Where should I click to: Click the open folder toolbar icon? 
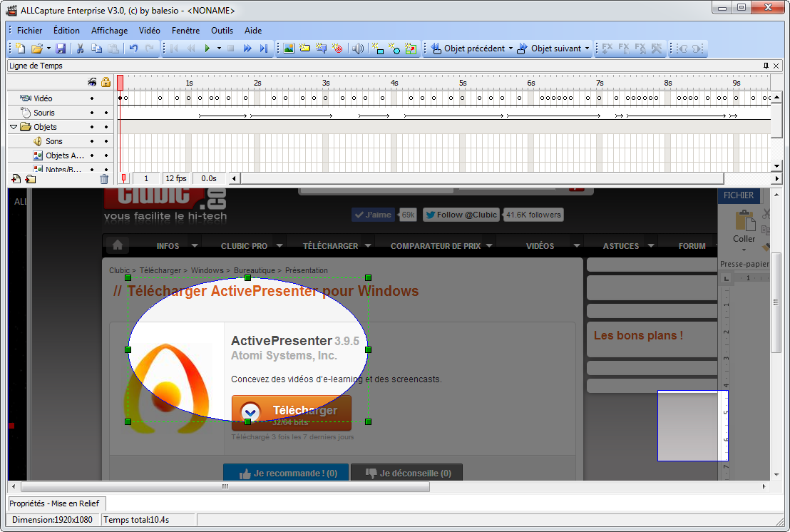pos(37,48)
